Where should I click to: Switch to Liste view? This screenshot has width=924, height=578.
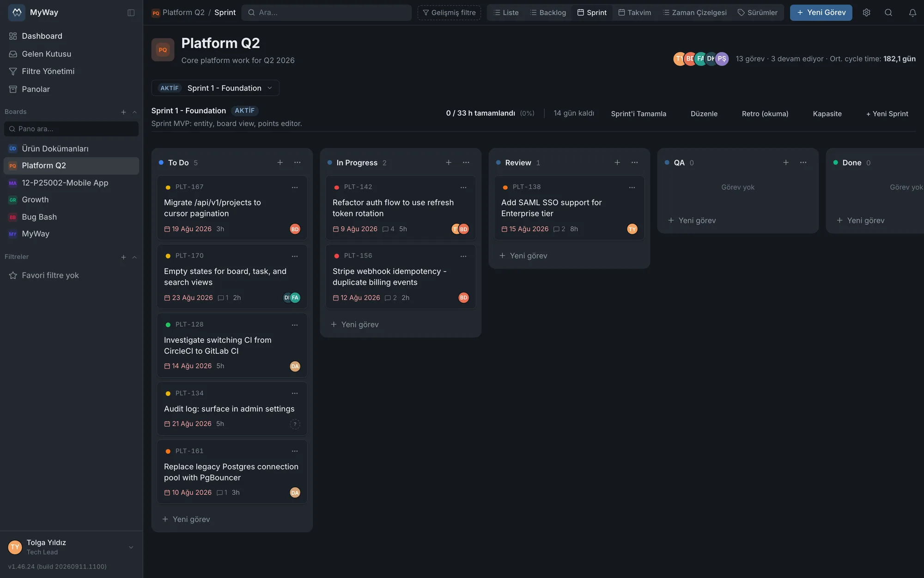(x=506, y=12)
